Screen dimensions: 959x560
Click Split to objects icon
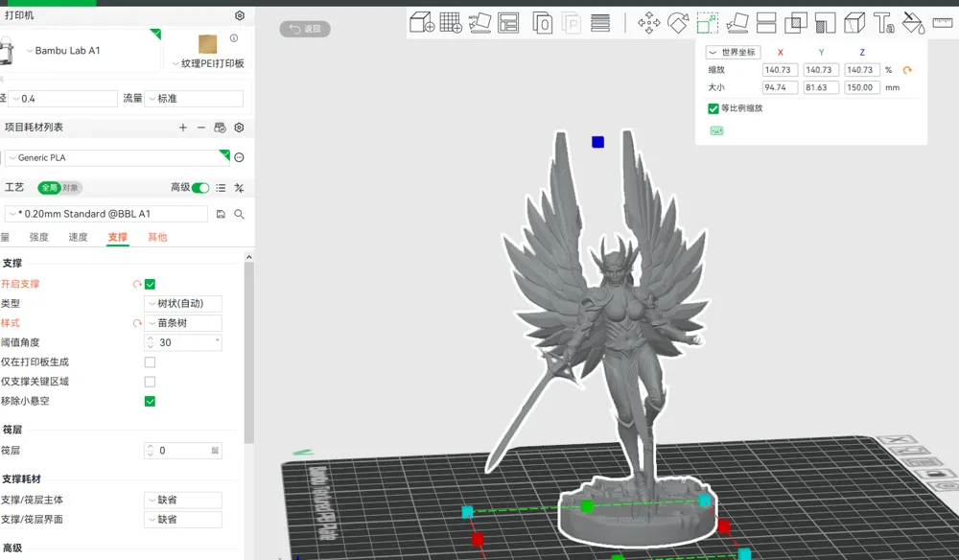pyautogui.click(x=543, y=23)
